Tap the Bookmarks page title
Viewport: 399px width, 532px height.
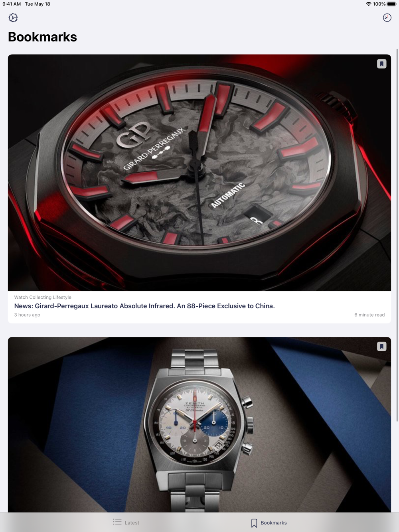(x=42, y=37)
